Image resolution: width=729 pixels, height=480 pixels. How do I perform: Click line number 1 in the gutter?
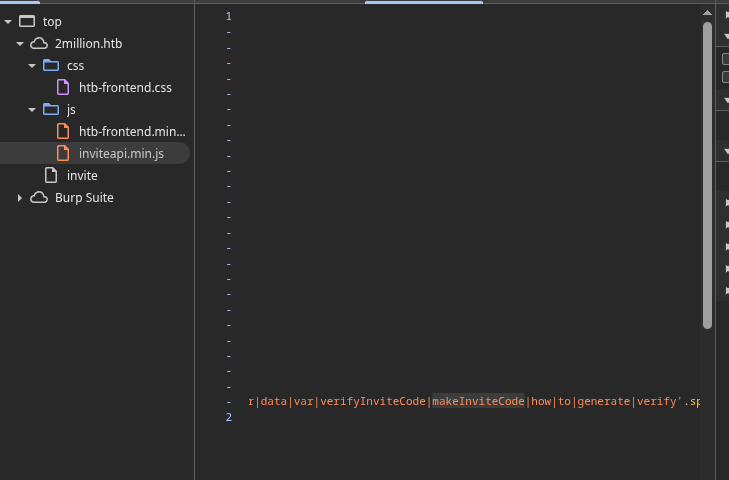pyautogui.click(x=229, y=16)
